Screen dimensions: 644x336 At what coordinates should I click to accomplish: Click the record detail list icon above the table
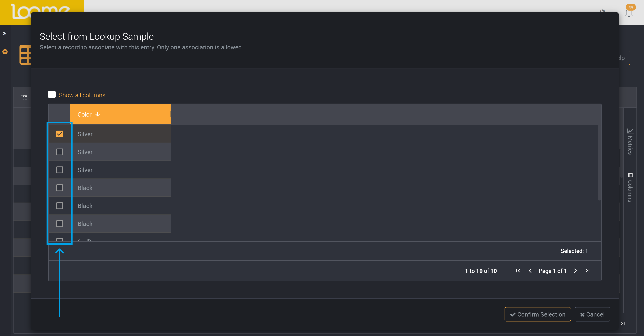[24, 97]
